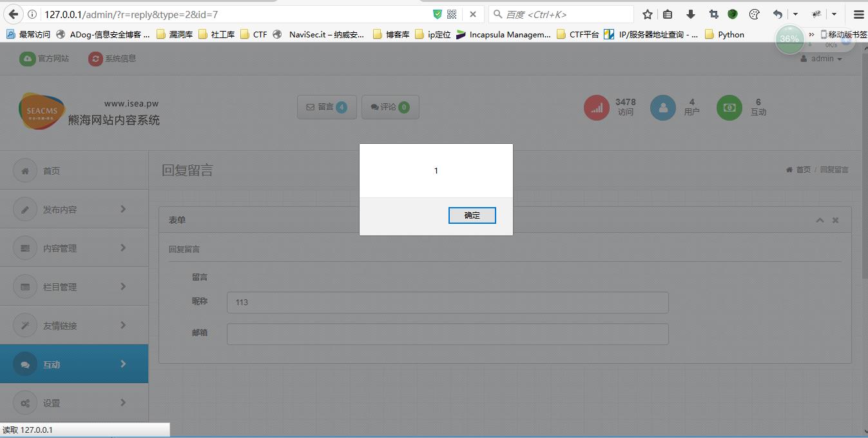Click the URL address field

tap(235, 14)
